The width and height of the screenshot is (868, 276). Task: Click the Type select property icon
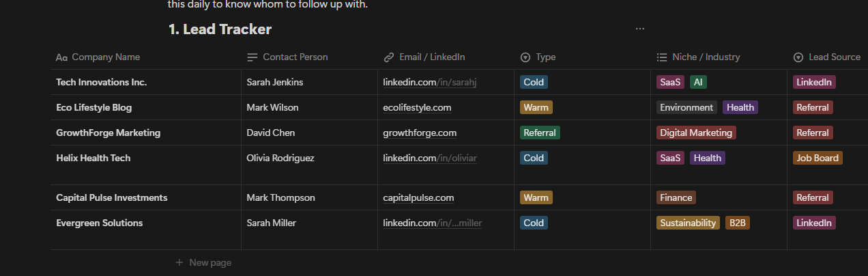point(525,57)
